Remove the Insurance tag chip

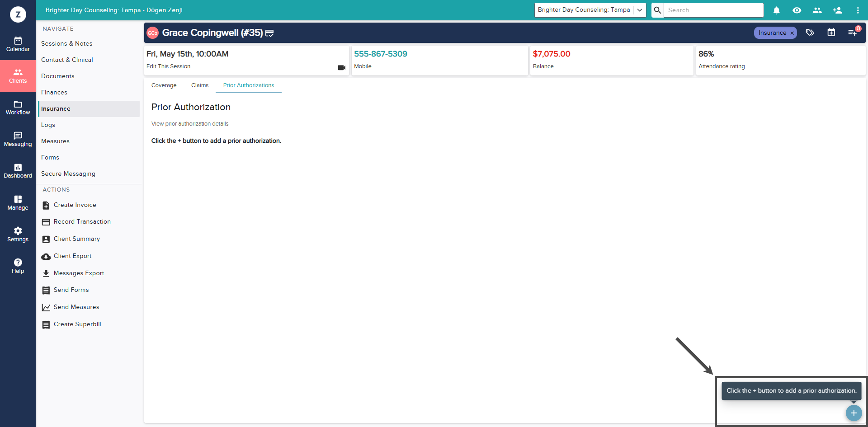click(792, 33)
